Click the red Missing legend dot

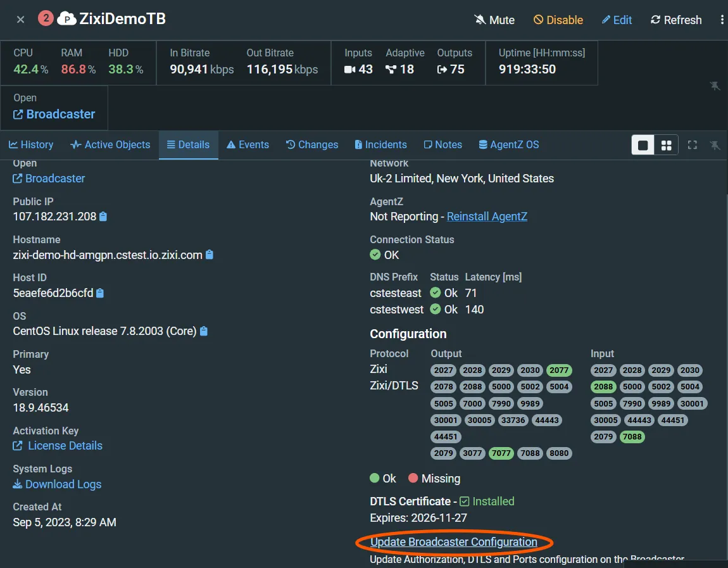(413, 478)
